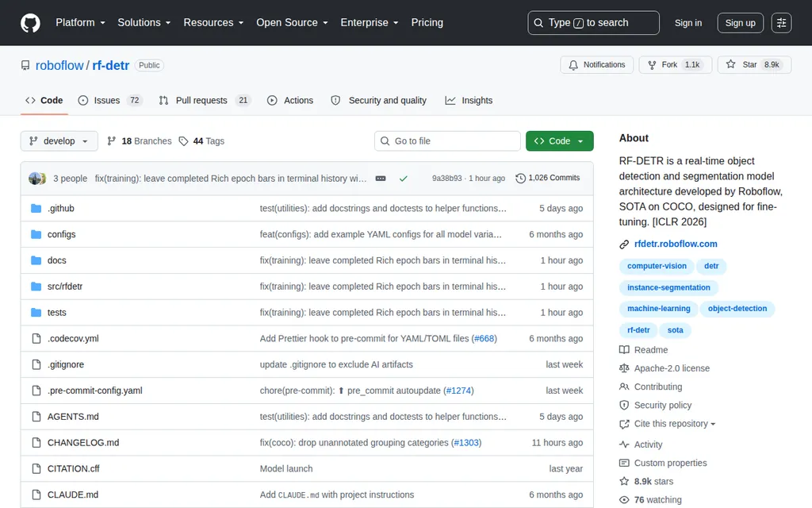
Task: Select the Code tab
Action: tap(44, 101)
